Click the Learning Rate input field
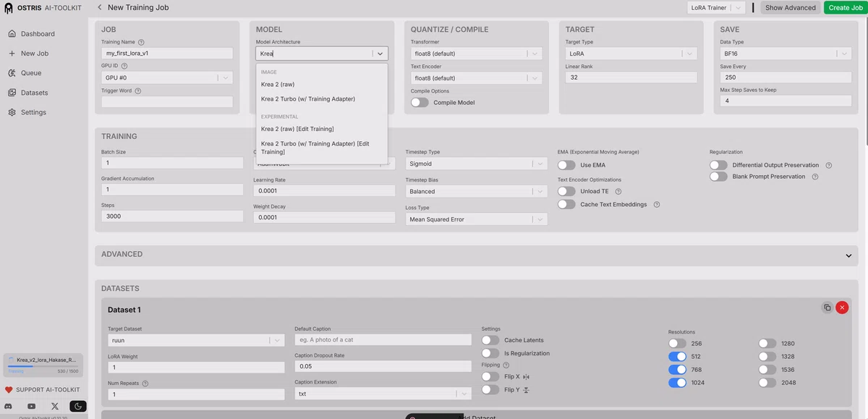868x419 pixels. 324,191
